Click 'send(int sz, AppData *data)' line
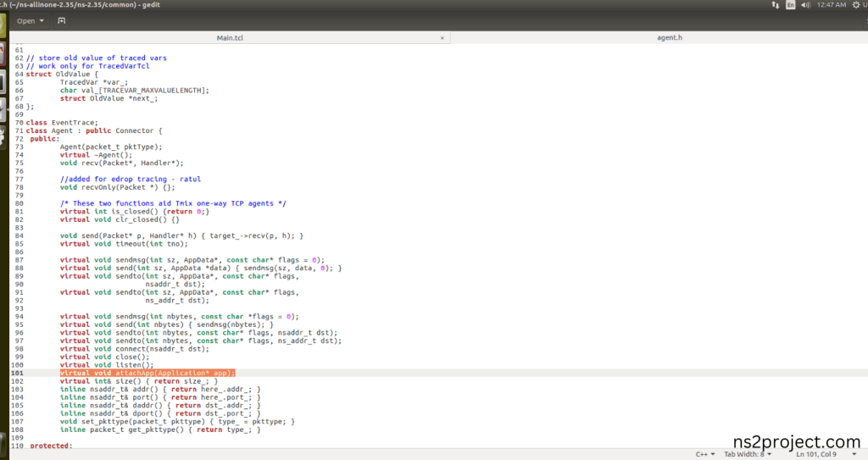The width and height of the screenshot is (868, 460). pyautogui.click(x=201, y=268)
